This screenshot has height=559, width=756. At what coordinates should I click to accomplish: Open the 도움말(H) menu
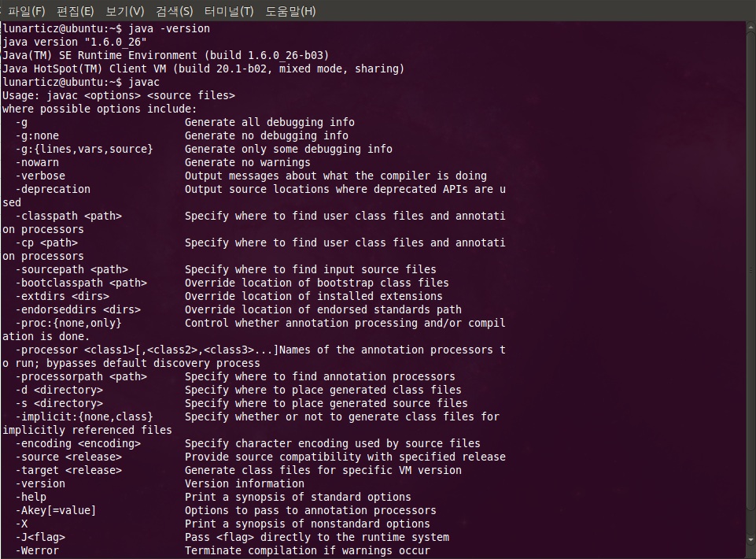(x=290, y=11)
